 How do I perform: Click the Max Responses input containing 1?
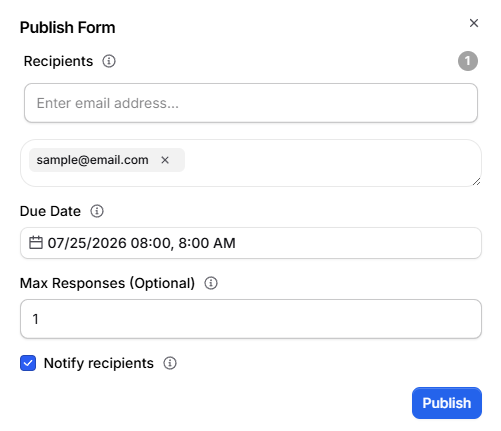(251, 319)
